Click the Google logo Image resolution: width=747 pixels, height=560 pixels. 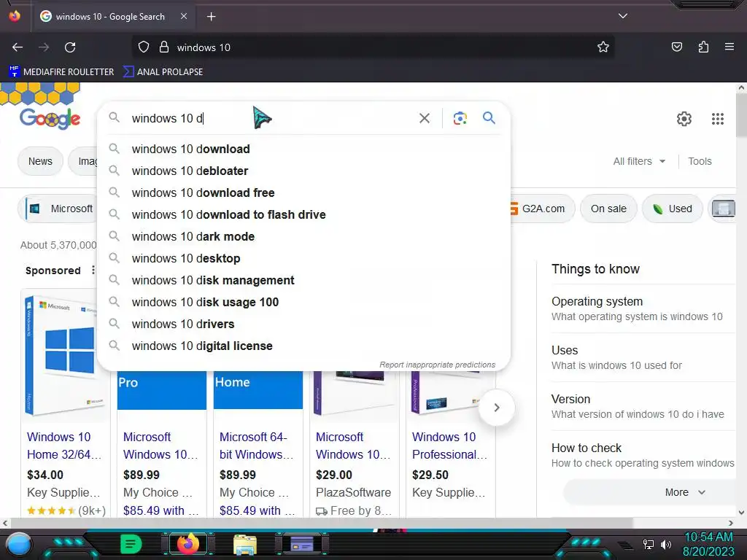(x=50, y=119)
